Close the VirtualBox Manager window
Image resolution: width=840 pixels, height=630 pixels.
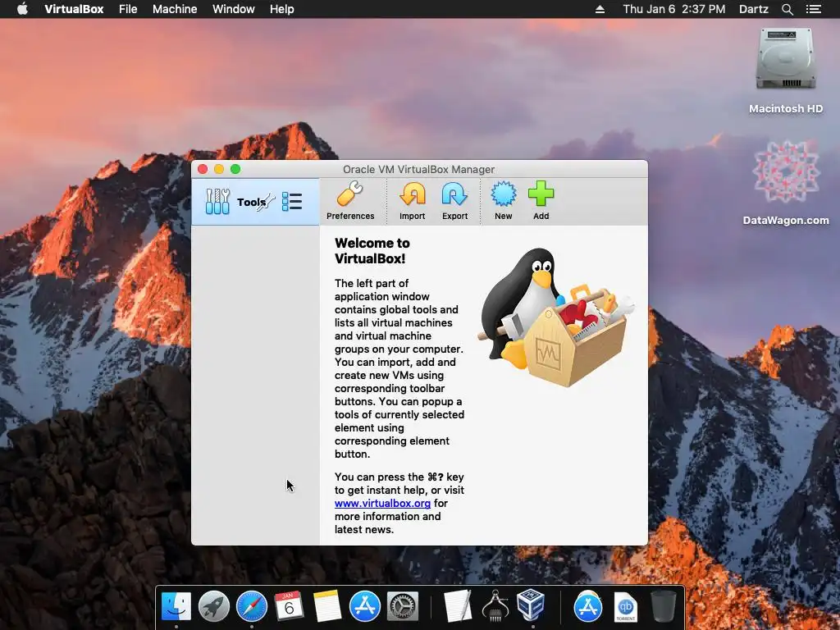203,169
